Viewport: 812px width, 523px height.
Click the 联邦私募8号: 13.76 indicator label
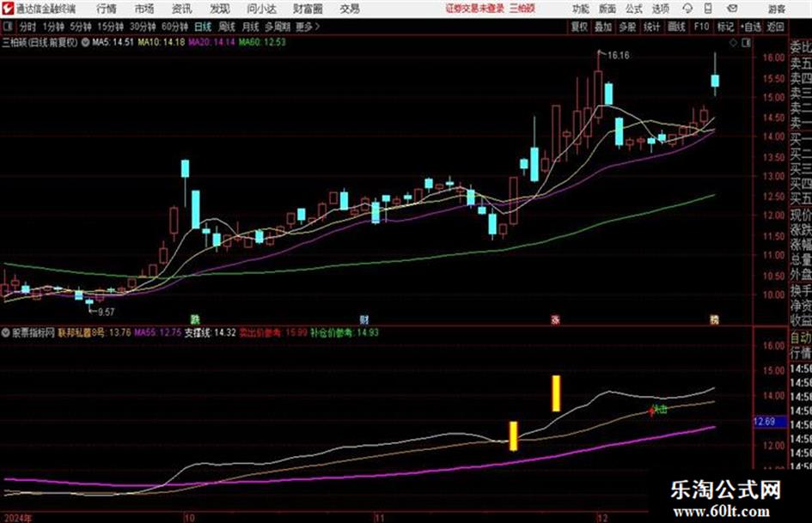click(95, 332)
